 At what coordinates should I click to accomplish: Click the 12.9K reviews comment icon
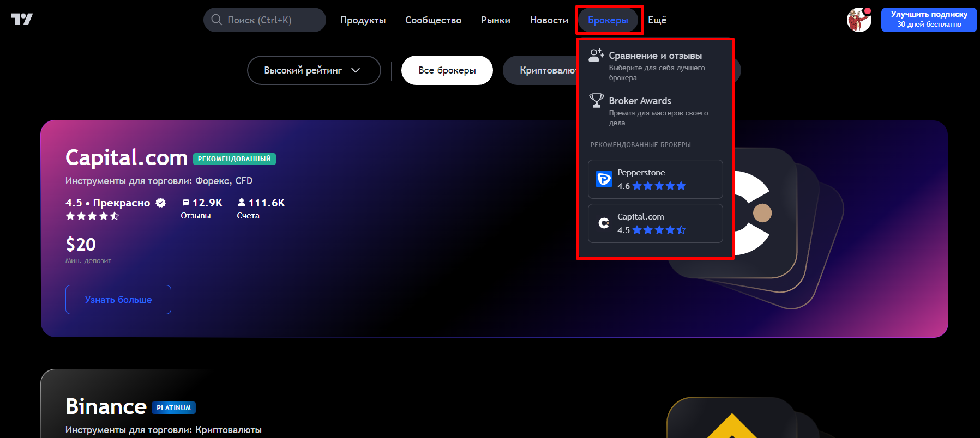pyautogui.click(x=185, y=203)
